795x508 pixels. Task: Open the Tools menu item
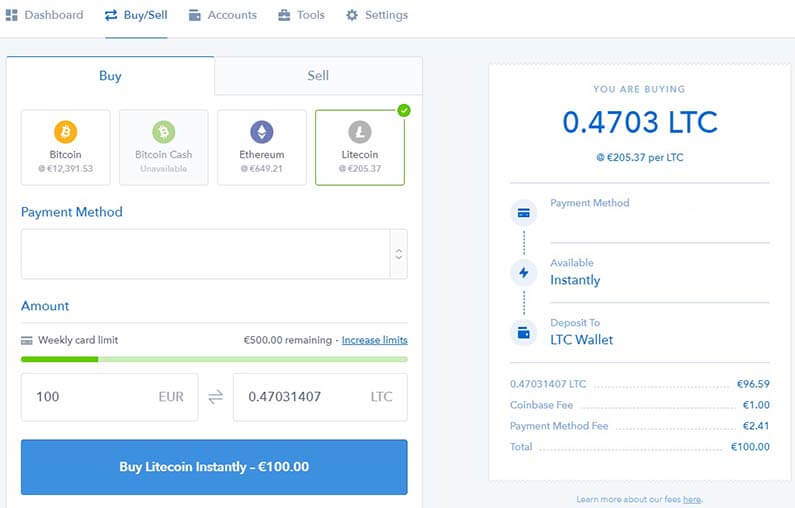coord(301,15)
